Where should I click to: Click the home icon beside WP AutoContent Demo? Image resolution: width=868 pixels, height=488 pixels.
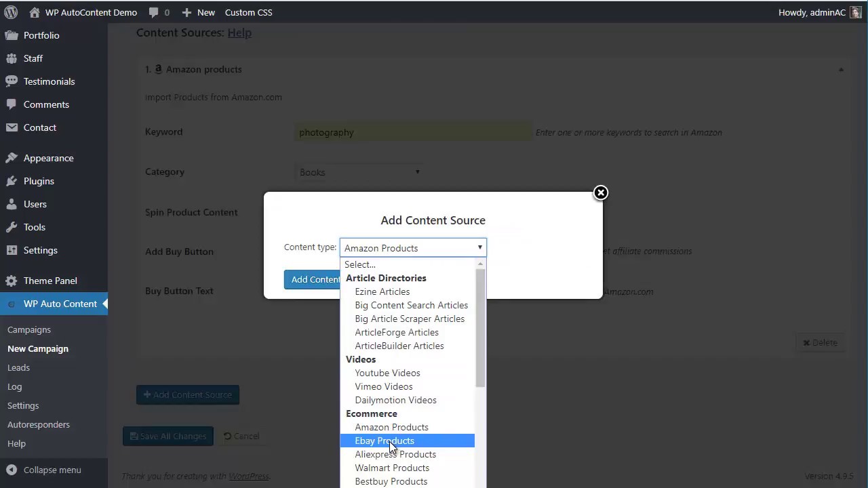tap(34, 12)
